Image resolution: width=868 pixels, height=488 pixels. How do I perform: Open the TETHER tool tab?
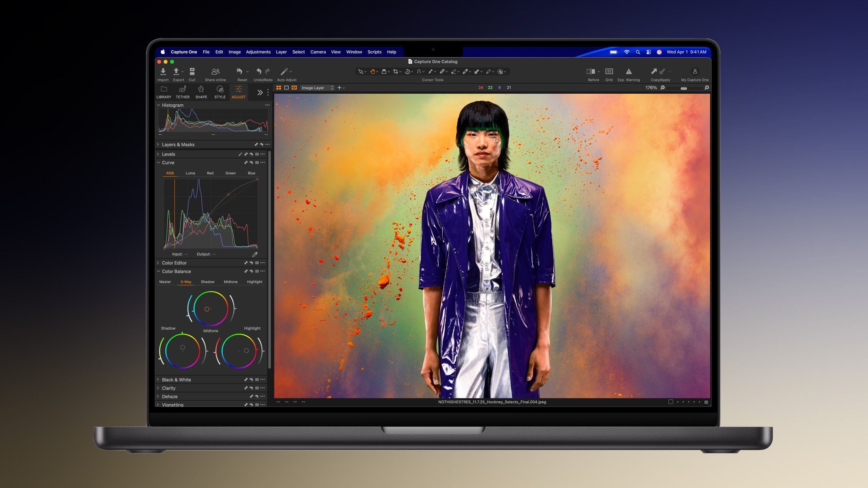click(x=183, y=92)
